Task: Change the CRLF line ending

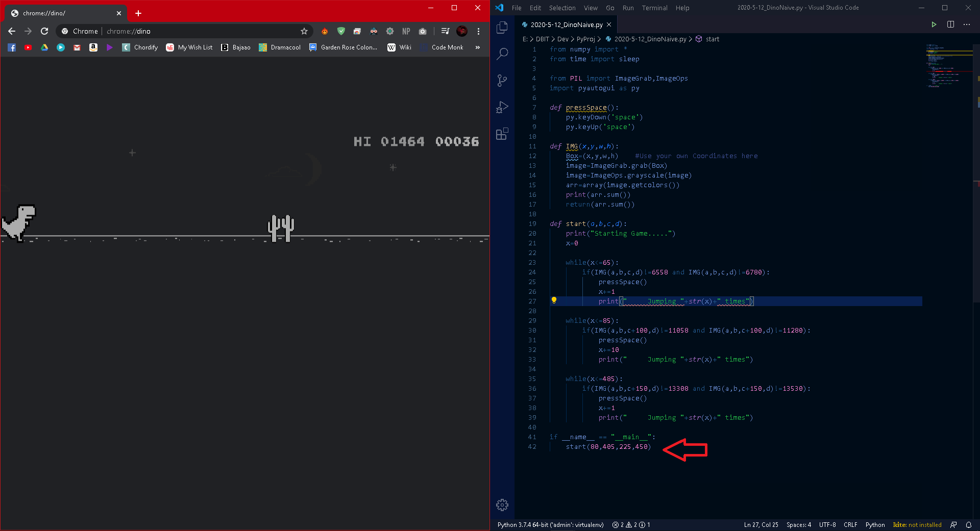Action: pyautogui.click(x=850, y=525)
